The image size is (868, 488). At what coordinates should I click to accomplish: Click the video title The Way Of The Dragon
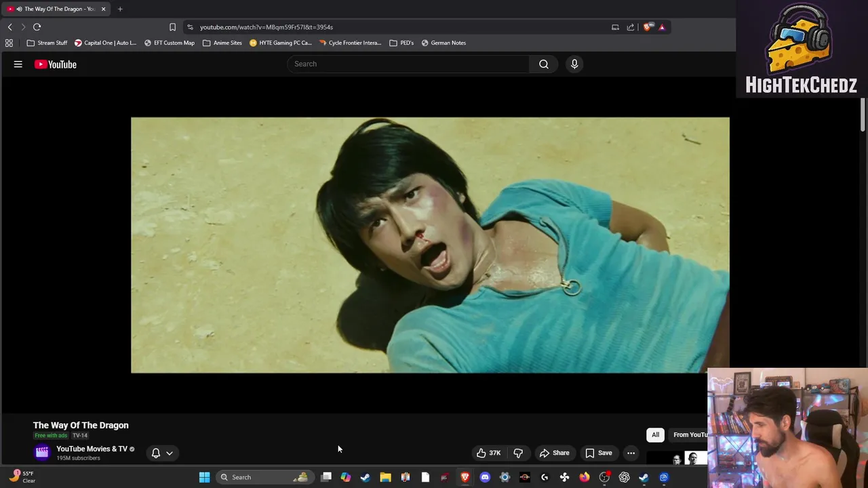[x=81, y=425]
